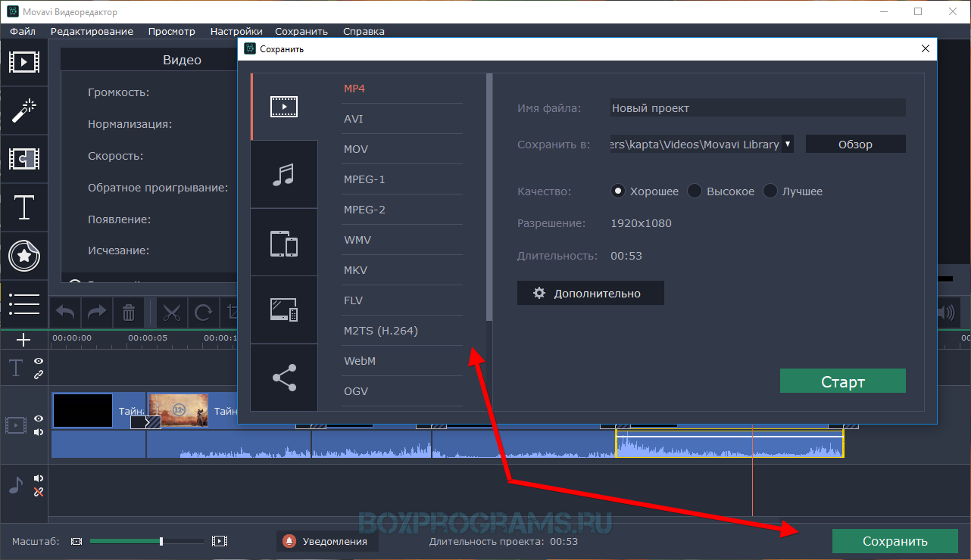Image resolution: width=971 pixels, height=560 pixels.
Task: Click transition icon between first two clips
Action: click(x=146, y=422)
